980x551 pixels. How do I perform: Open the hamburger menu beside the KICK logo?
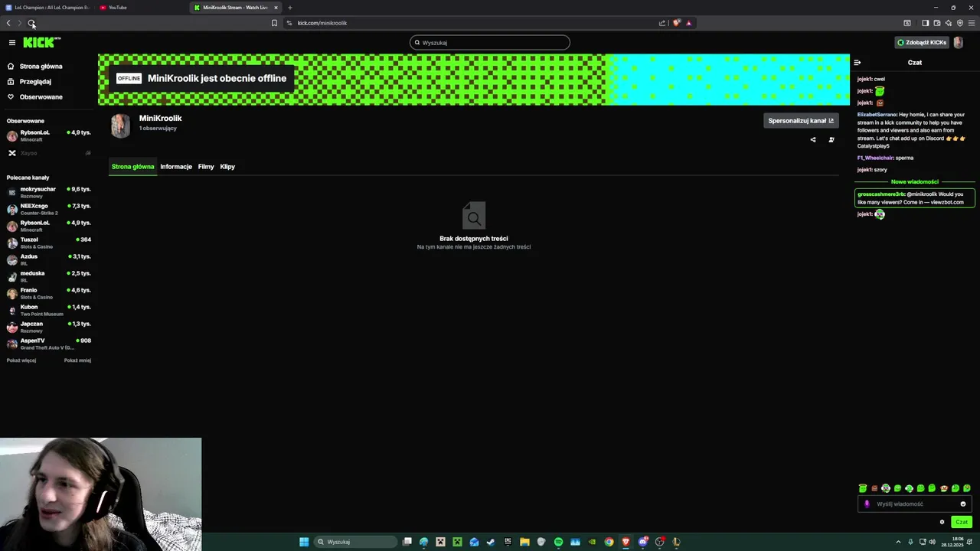11,43
